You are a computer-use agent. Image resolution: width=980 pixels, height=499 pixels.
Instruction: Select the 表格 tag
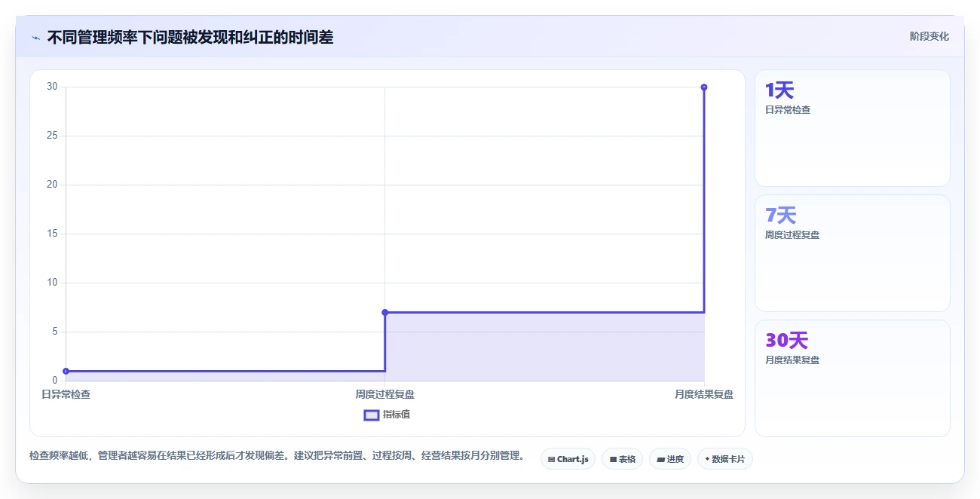(622, 459)
